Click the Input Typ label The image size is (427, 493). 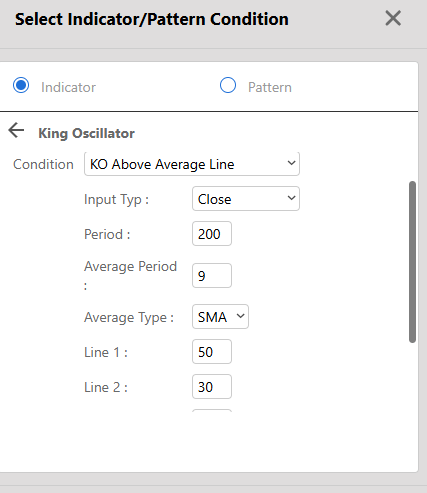click(116, 200)
